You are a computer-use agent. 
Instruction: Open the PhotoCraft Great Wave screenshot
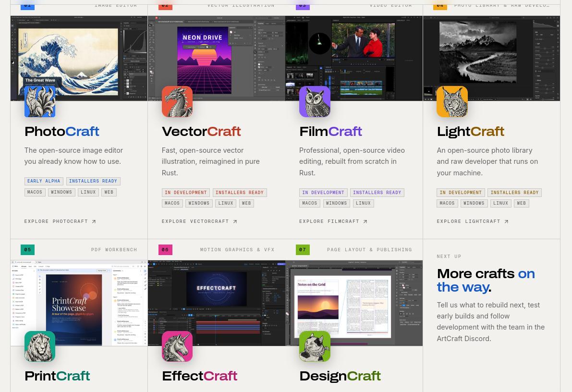click(x=79, y=58)
